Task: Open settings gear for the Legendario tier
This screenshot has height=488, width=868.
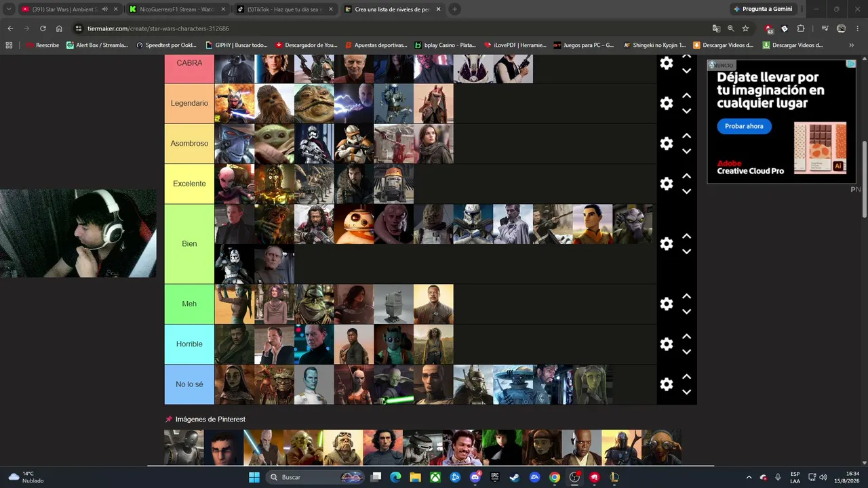Action: [667, 103]
